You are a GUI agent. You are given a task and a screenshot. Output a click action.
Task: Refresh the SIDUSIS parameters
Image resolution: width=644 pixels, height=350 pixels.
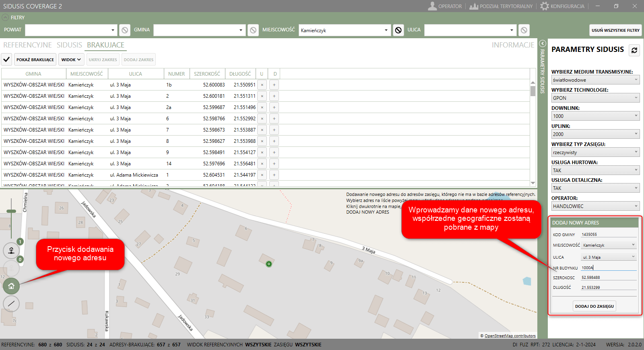pos(634,50)
